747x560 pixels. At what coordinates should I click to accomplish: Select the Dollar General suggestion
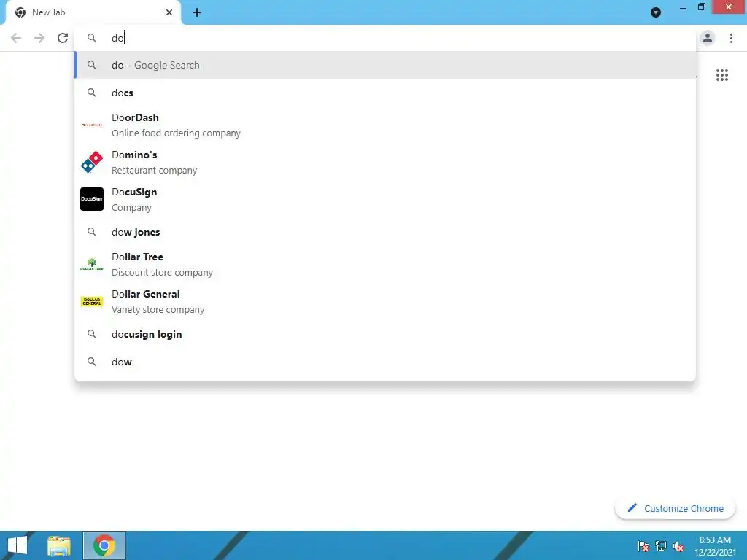(x=385, y=301)
